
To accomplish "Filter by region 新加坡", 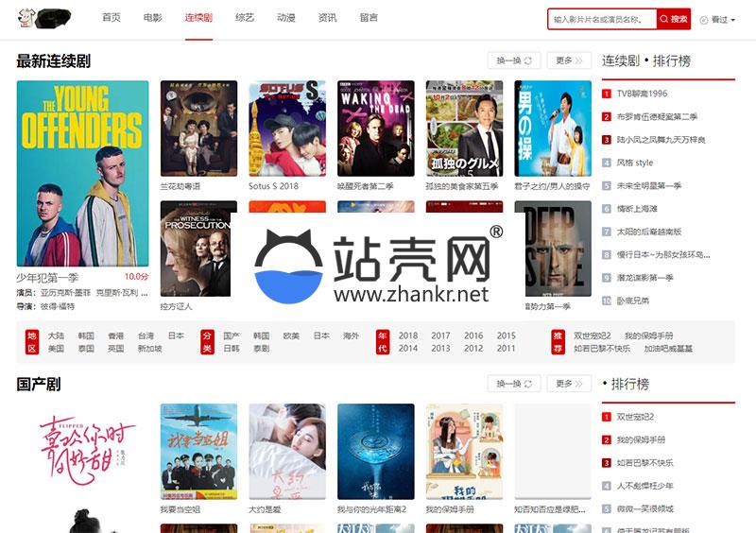I will (x=149, y=349).
